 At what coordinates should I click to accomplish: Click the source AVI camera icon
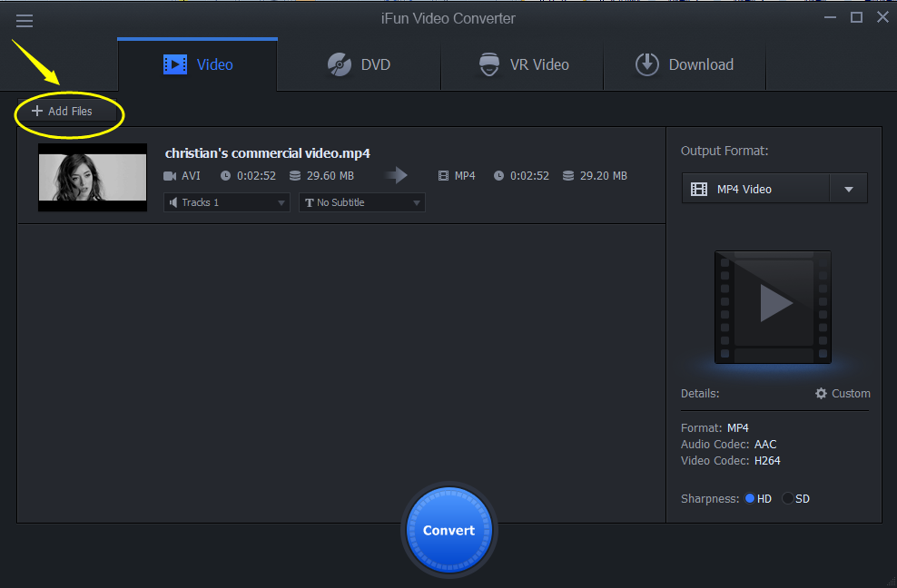click(170, 176)
